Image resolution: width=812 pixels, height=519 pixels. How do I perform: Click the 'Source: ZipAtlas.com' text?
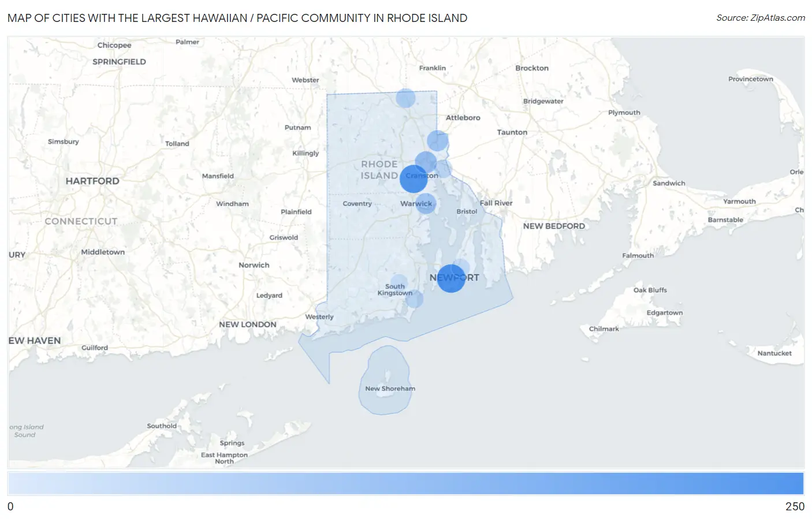(761, 18)
